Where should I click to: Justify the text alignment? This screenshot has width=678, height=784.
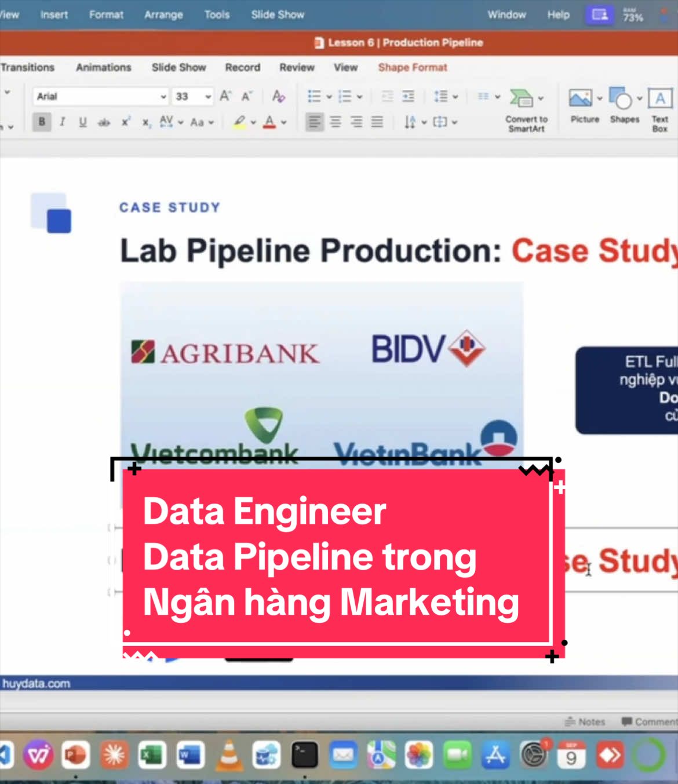coord(377,122)
